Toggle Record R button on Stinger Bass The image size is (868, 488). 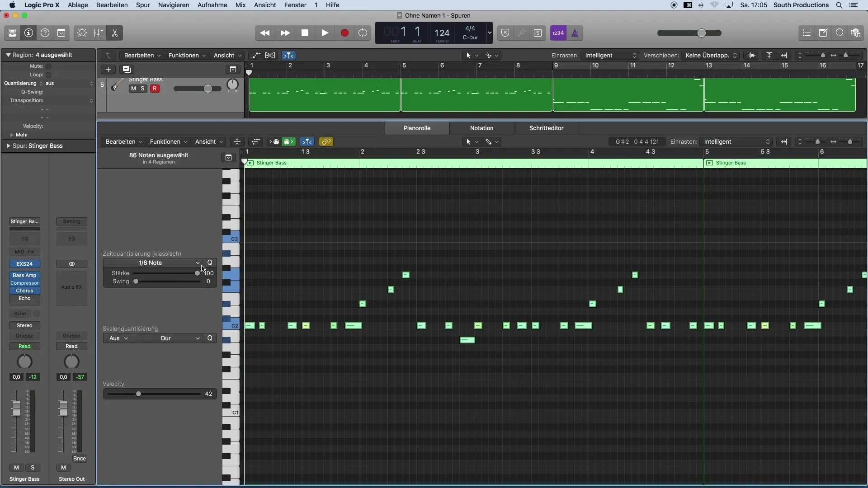155,89
